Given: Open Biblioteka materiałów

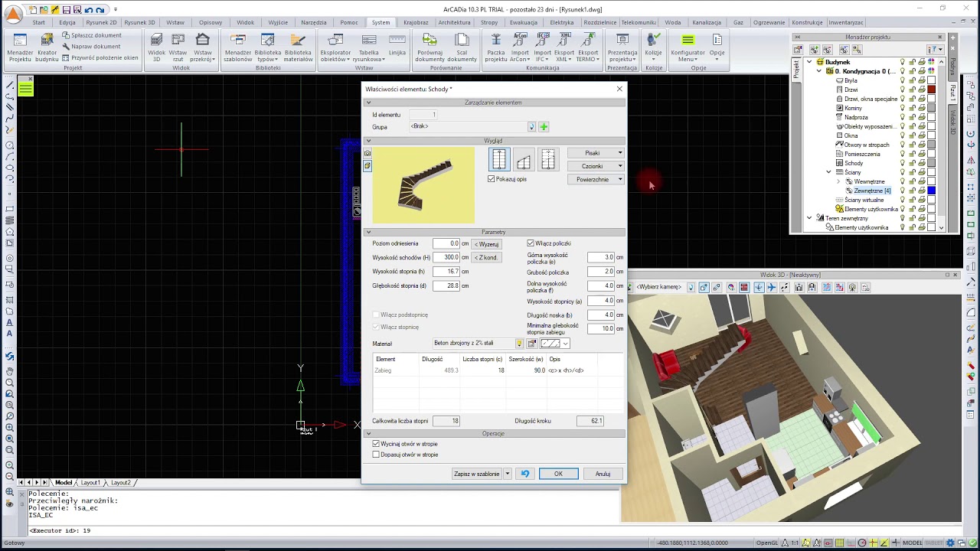Looking at the screenshot, I should pyautogui.click(x=298, y=48).
